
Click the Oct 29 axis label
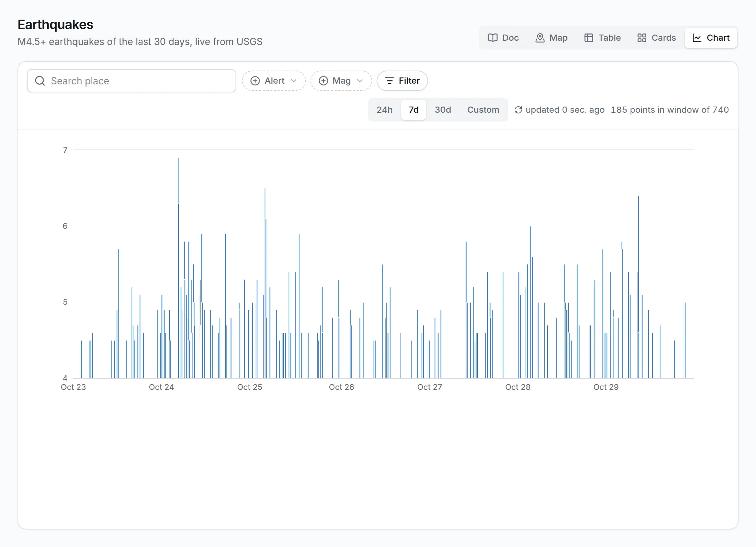[606, 387]
